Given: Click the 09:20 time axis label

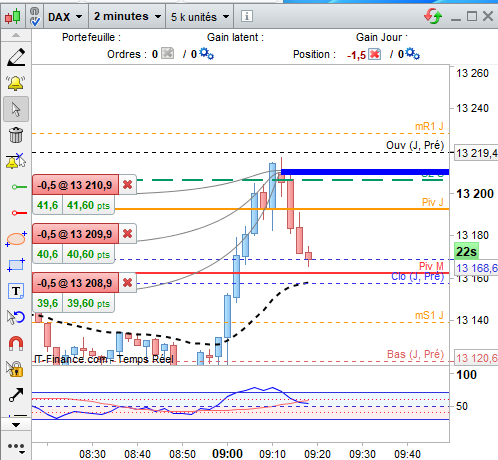Looking at the screenshot, I should tap(317, 454).
